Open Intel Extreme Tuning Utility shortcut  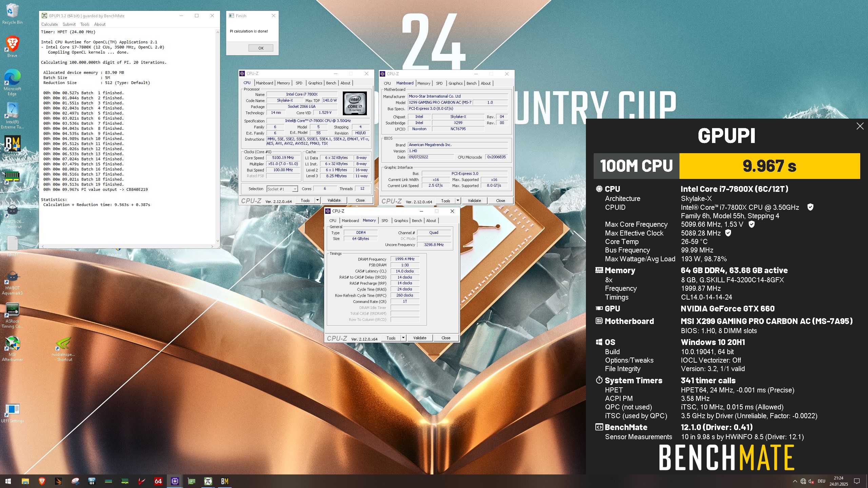point(12,115)
